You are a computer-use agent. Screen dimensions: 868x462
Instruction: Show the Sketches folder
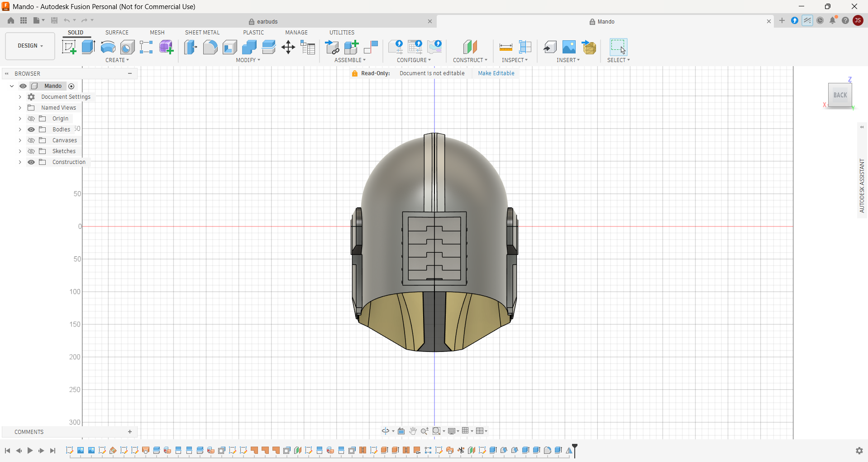[31, 151]
